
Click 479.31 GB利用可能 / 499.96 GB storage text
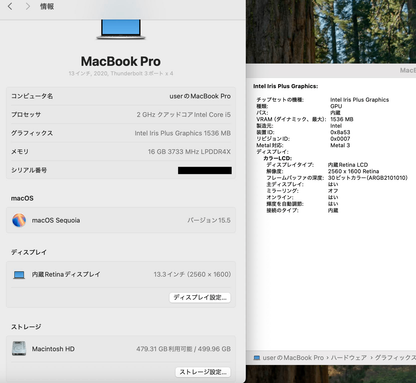183,349
